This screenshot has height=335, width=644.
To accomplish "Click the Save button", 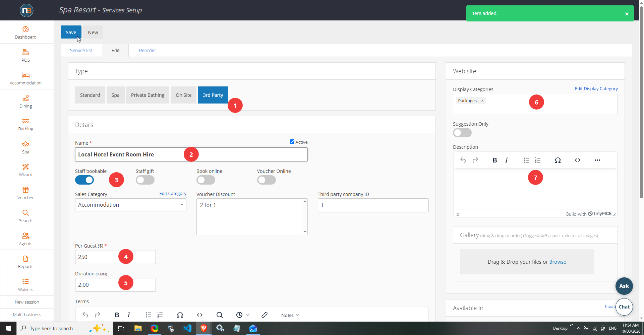I will tap(71, 32).
